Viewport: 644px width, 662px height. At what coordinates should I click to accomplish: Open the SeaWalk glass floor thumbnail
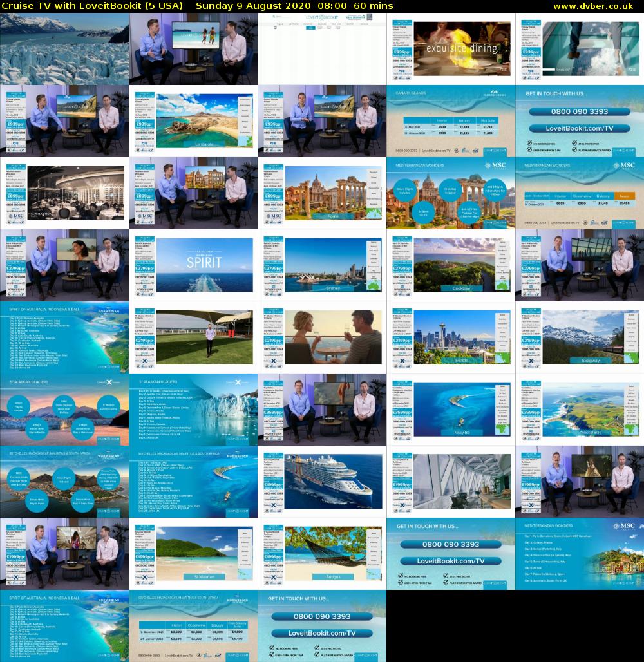[580, 49]
